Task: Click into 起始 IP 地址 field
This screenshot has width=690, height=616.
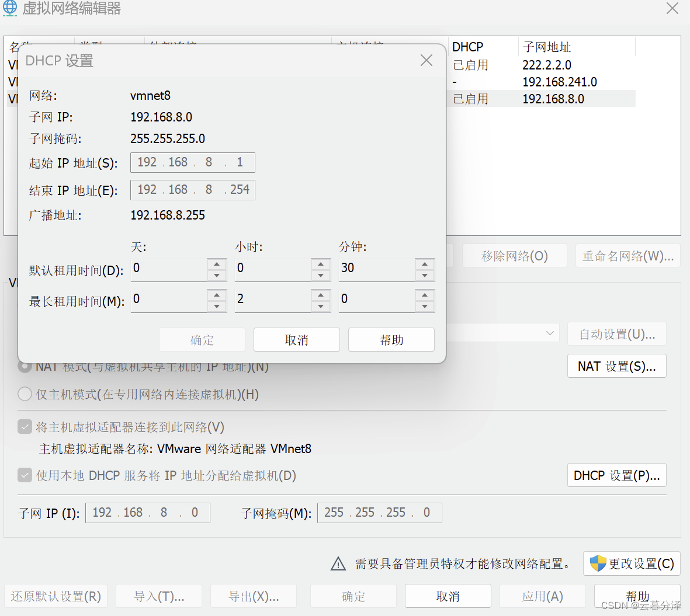Action: (192, 162)
